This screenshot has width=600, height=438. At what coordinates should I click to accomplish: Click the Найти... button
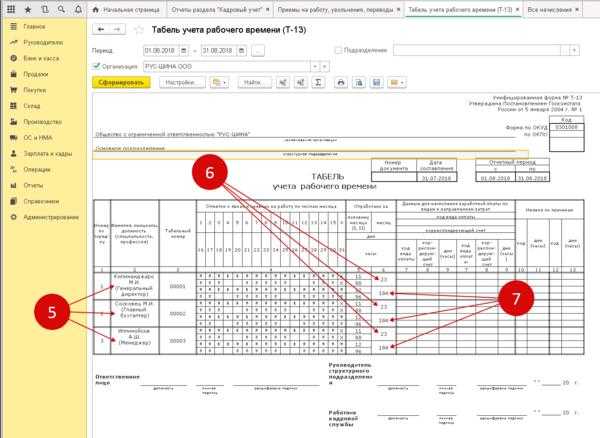255,83
